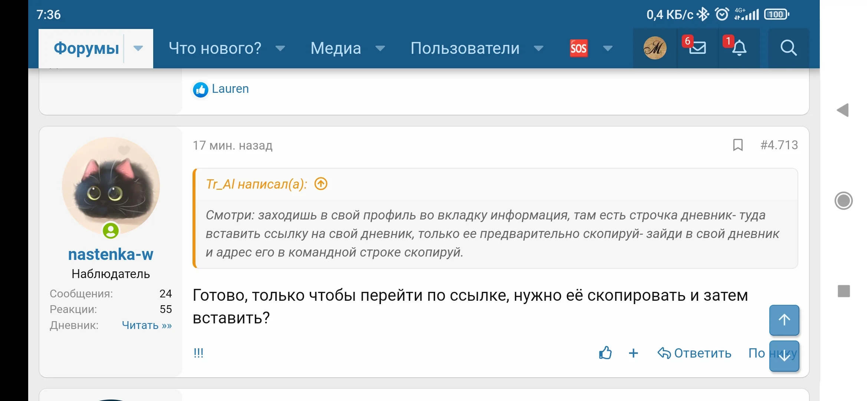
Task: Open notifications bell with badge
Action: (x=739, y=48)
